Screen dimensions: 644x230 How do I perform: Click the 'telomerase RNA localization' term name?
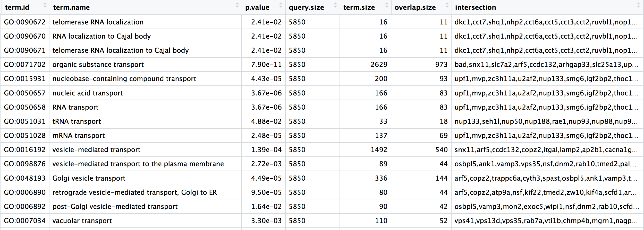tap(98, 22)
